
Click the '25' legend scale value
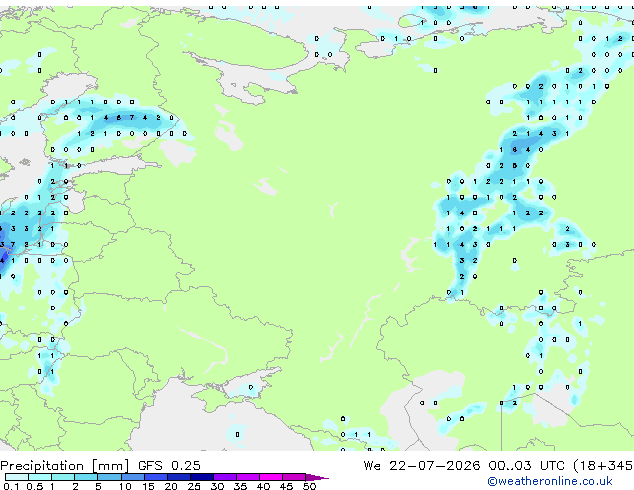(x=194, y=486)
